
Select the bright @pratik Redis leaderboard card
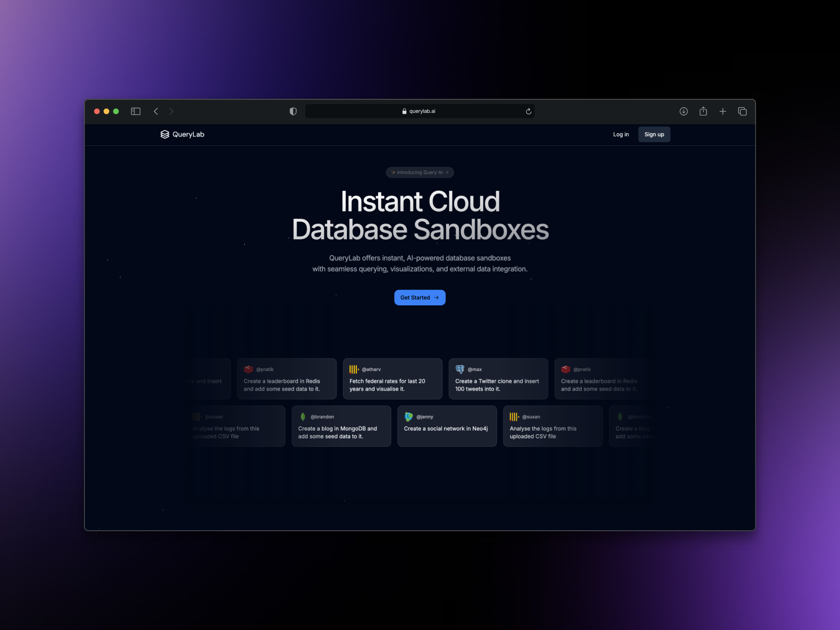point(287,379)
